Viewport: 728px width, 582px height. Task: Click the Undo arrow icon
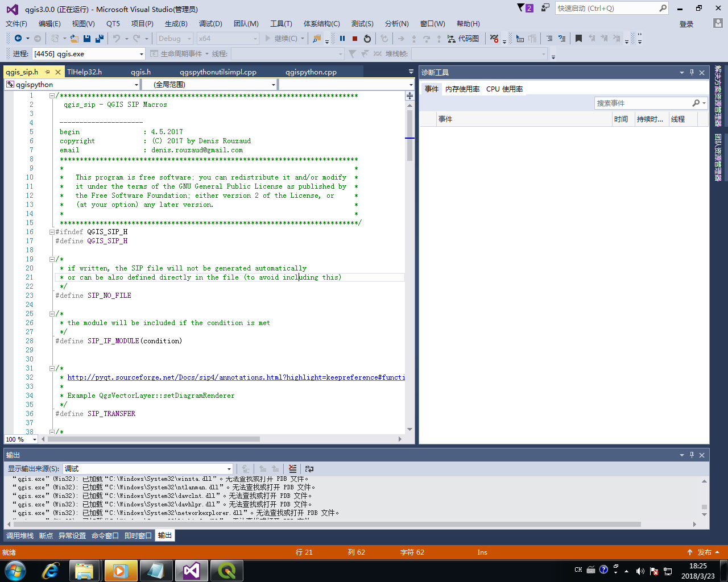click(x=117, y=38)
